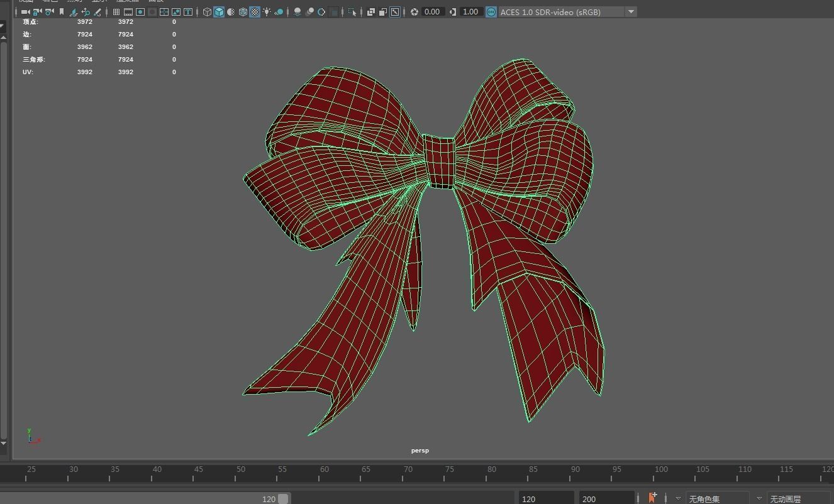This screenshot has width=834, height=504.
Task: Open the 无角色集 character set dropdown
Action: [x=718, y=499]
